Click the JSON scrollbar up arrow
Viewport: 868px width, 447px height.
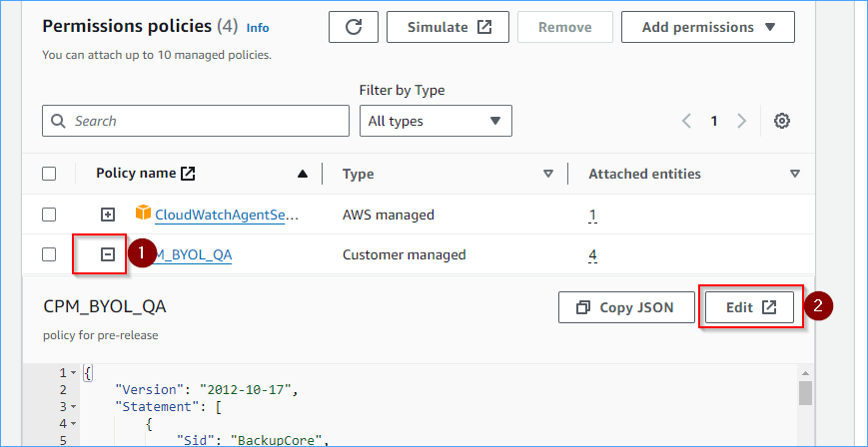(805, 373)
